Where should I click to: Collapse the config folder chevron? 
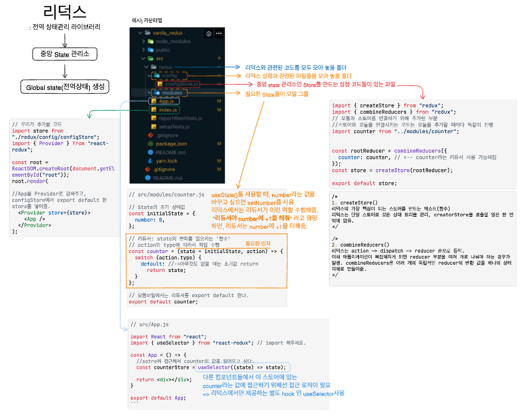(x=150, y=75)
